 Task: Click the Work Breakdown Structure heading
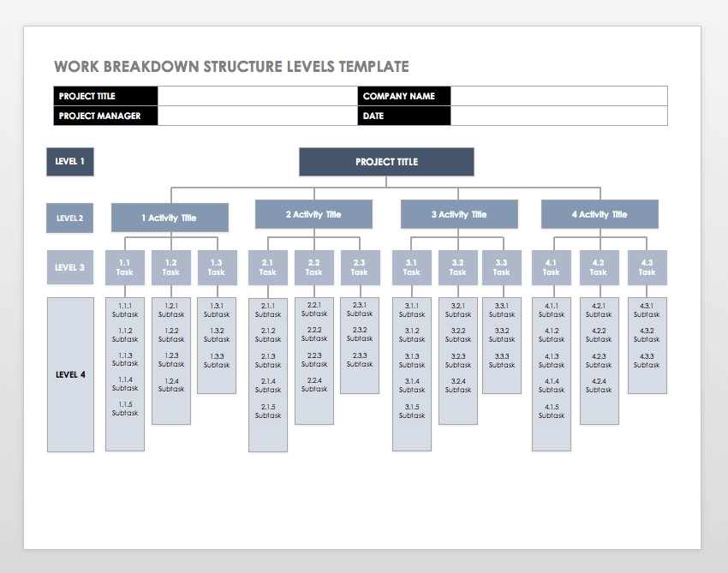point(232,66)
